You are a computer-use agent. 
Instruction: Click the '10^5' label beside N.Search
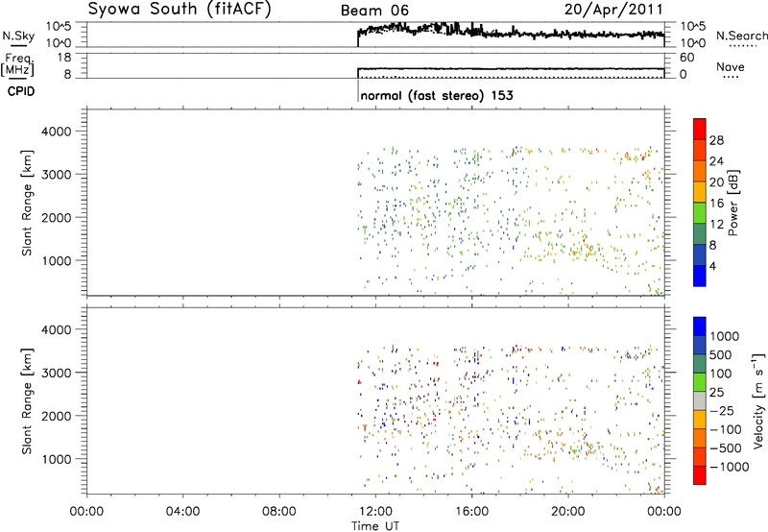pos(693,27)
